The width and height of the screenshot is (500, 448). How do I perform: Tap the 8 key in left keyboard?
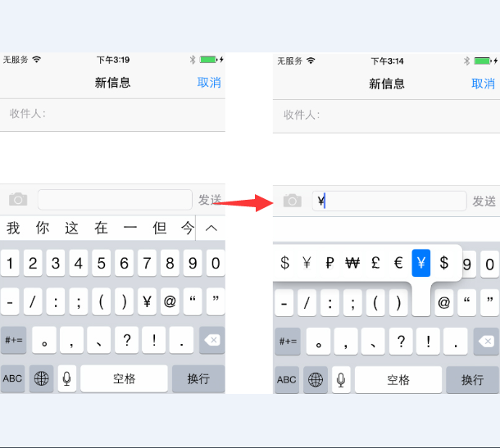pyautogui.click(x=170, y=263)
